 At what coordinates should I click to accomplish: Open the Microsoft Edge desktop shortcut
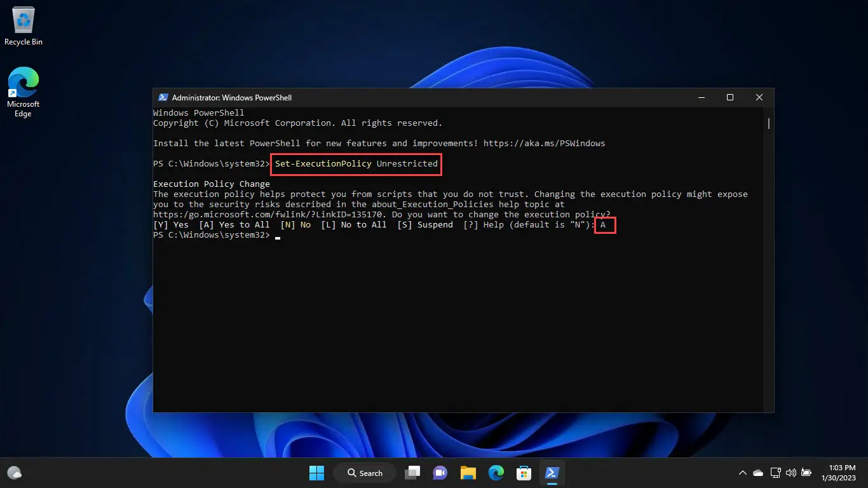click(x=24, y=93)
